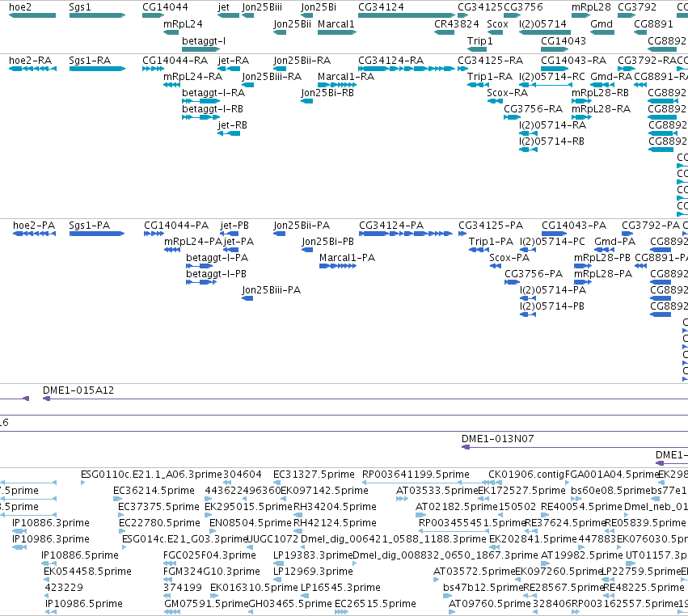Click the CG3756-RA transcript label
The width and height of the screenshot is (688, 616).
pos(533,109)
